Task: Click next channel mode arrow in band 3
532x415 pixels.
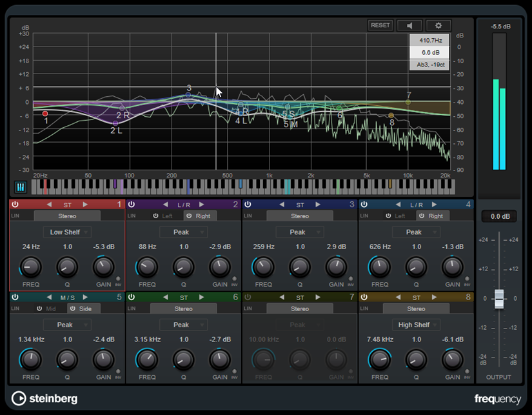Action: point(318,205)
